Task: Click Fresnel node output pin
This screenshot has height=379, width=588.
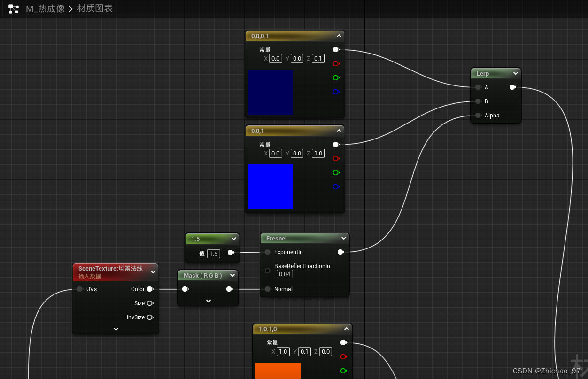Action: click(340, 252)
